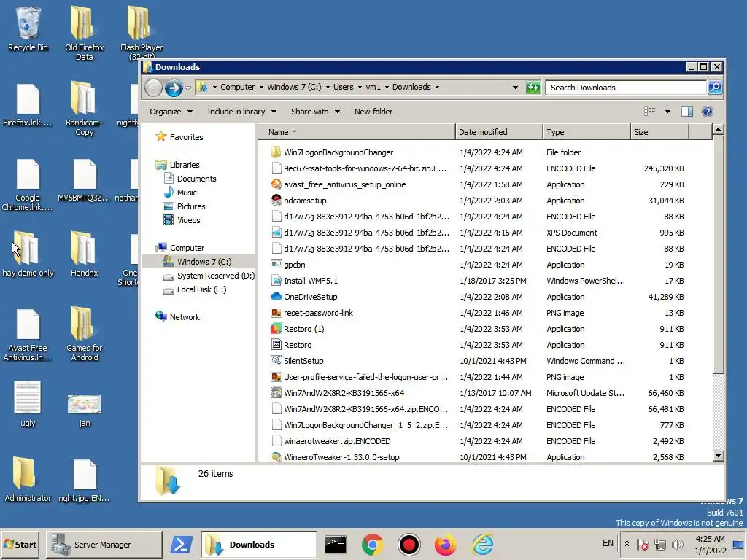Open the Start menu
The height and width of the screenshot is (560, 747).
click(20, 544)
